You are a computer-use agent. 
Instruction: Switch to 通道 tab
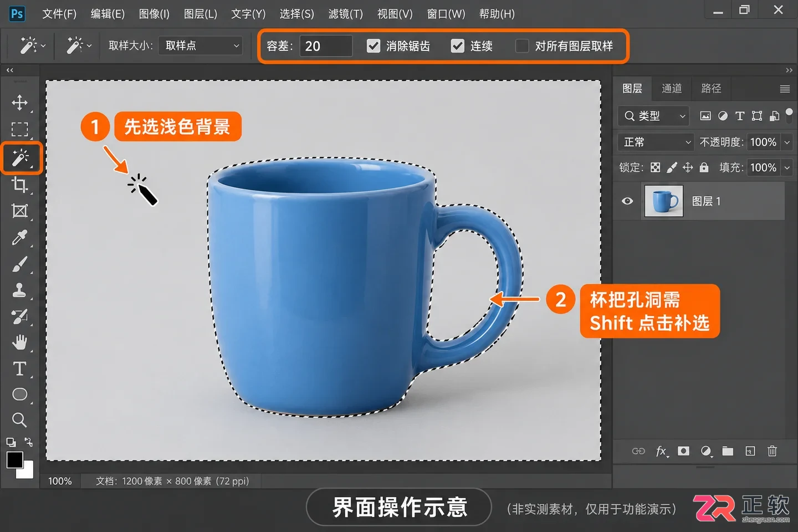coord(672,89)
